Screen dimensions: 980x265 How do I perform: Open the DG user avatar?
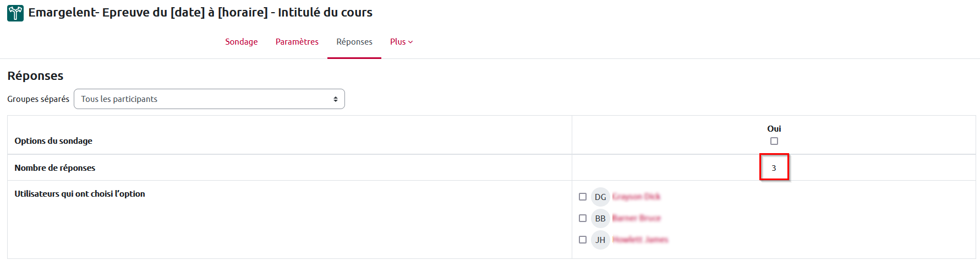[x=600, y=197]
